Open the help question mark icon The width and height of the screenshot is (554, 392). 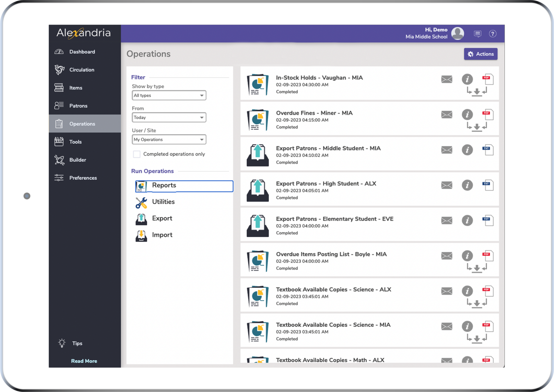(493, 34)
